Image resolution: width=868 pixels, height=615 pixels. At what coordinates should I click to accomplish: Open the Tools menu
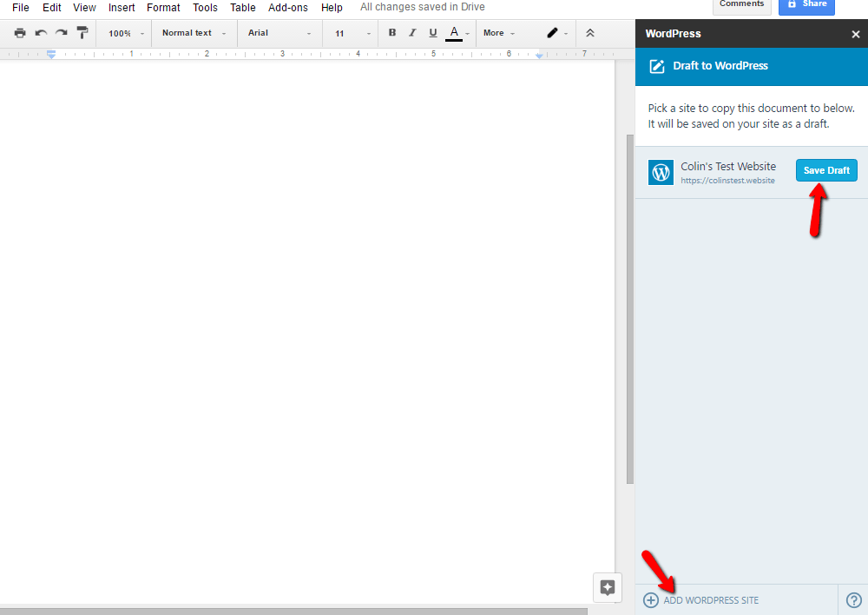click(x=205, y=8)
